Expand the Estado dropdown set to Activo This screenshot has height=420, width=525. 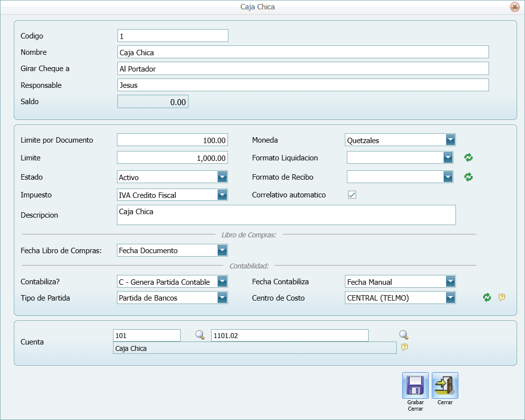point(223,177)
